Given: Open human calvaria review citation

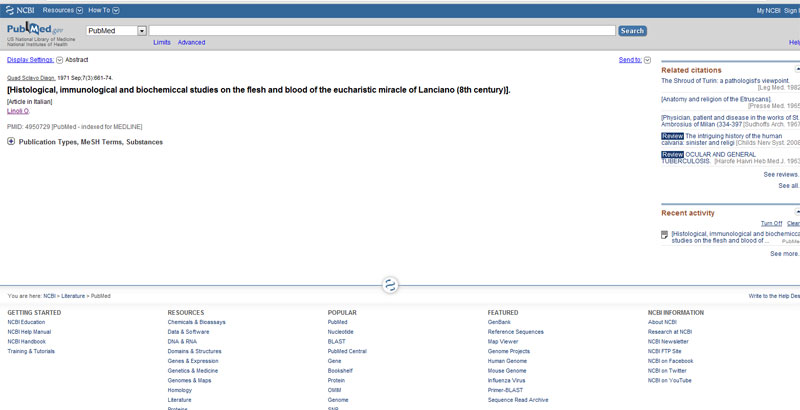Looking at the screenshot, I should tap(722, 139).
